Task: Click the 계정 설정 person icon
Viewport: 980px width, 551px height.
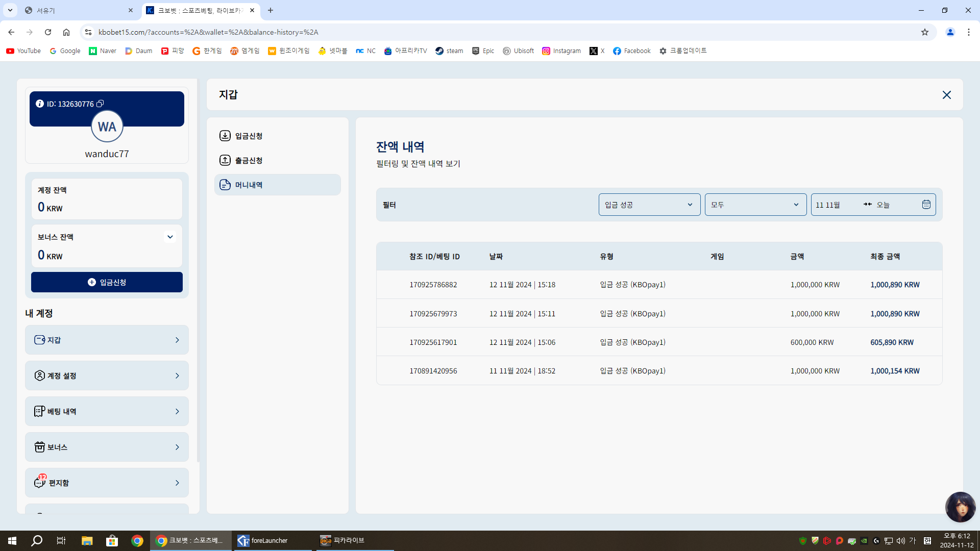Action: pos(40,375)
